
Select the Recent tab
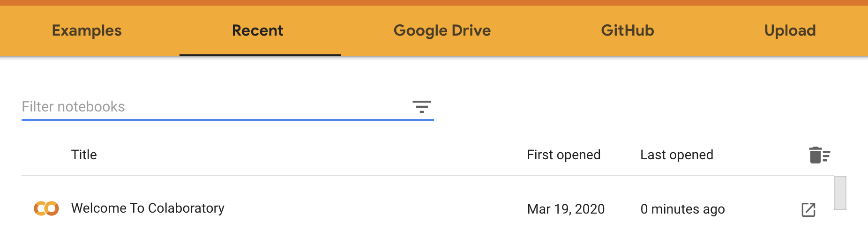(258, 30)
